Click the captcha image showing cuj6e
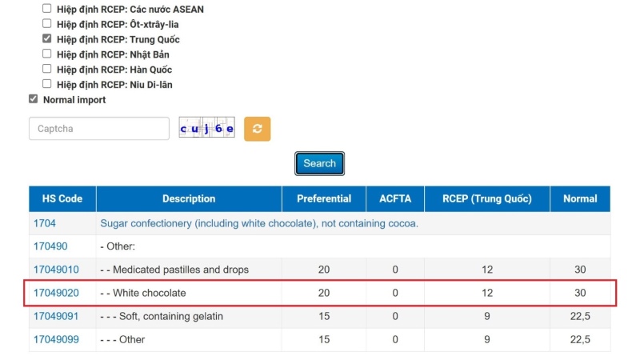The width and height of the screenshot is (640, 364). (x=206, y=129)
